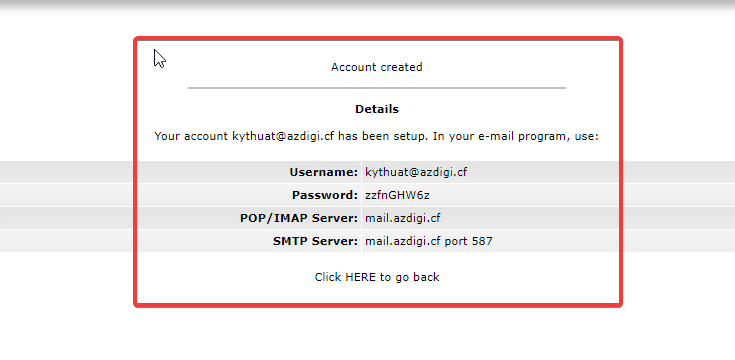
Task: Click the POP/IMAP server value mail.azdigi.cf
Action: pyautogui.click(x=403, y=218)
